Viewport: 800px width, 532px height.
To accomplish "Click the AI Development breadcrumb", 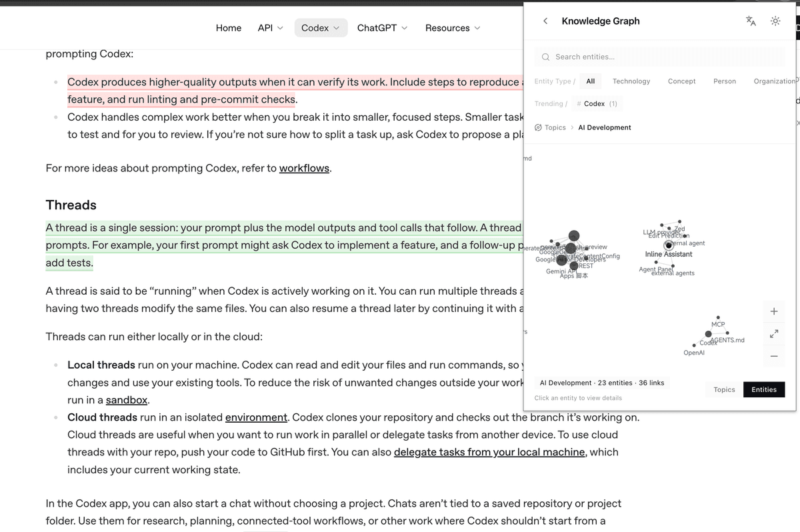I will point(605,127).
